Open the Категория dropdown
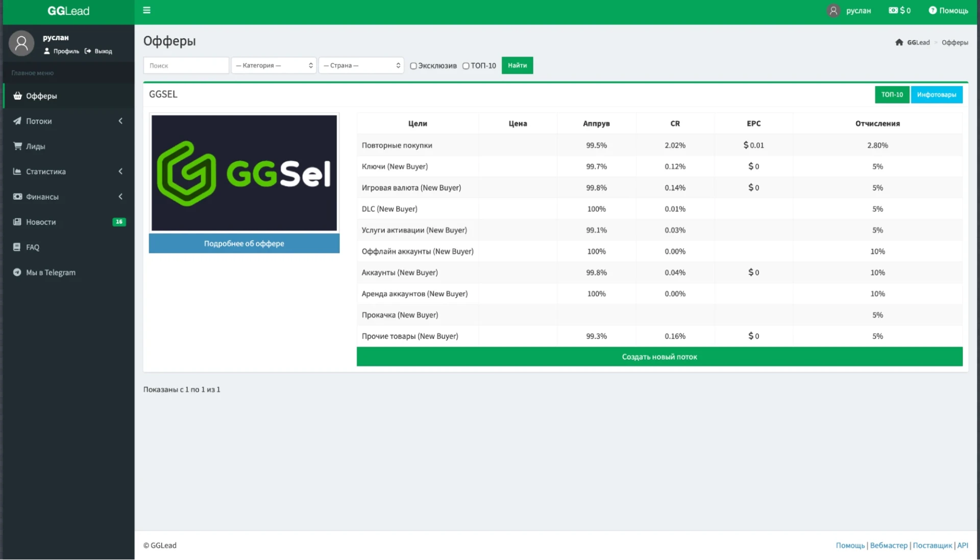980x560 pixels. tap(274, 65)
